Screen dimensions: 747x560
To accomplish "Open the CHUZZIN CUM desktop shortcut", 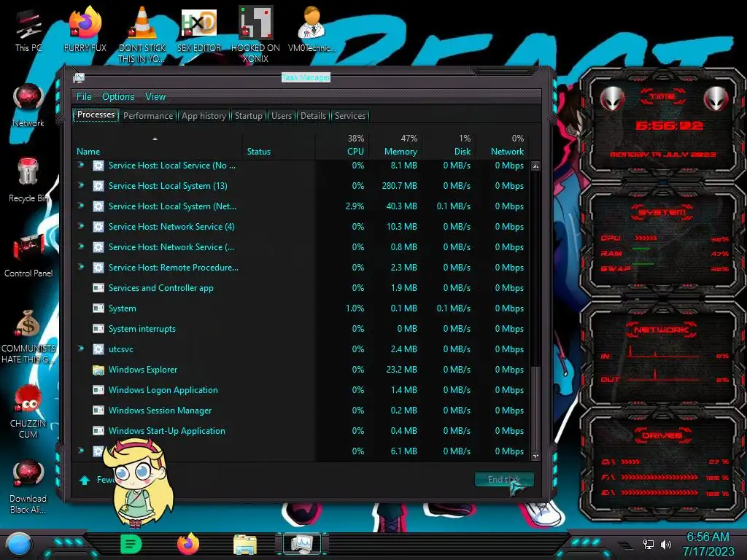I will pyautogui.click(x=28, y=411).
